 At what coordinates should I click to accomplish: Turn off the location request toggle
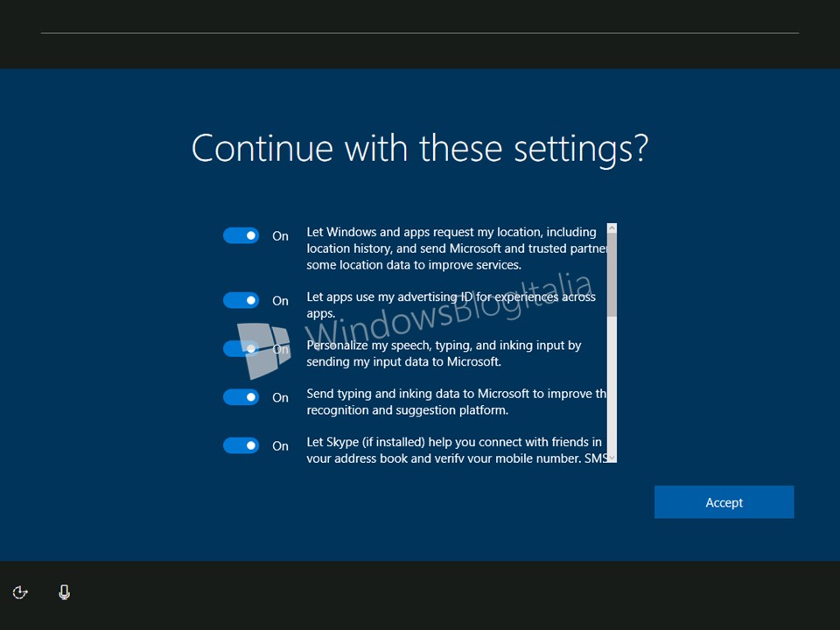241,235
